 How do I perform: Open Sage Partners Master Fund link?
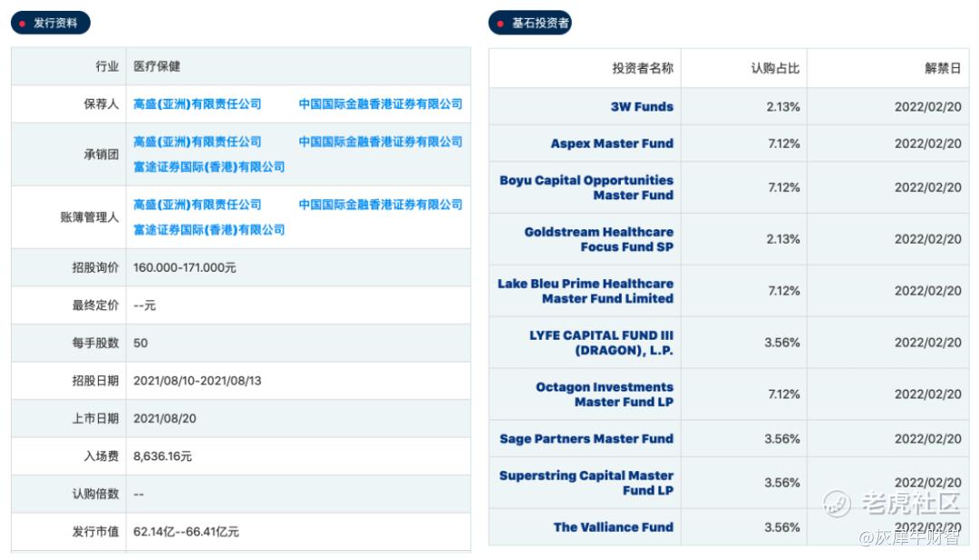pyautogui.click(x=586, y=439)
